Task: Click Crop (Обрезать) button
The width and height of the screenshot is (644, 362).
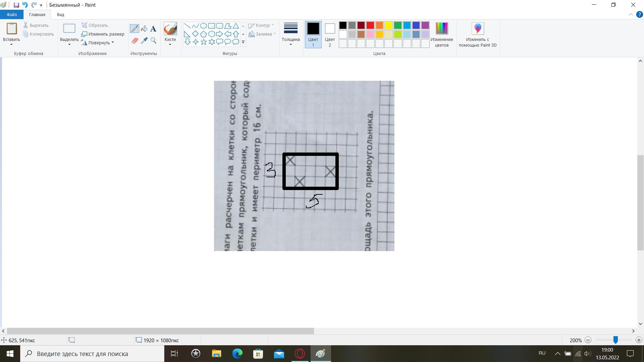Action: pos(95,25)
